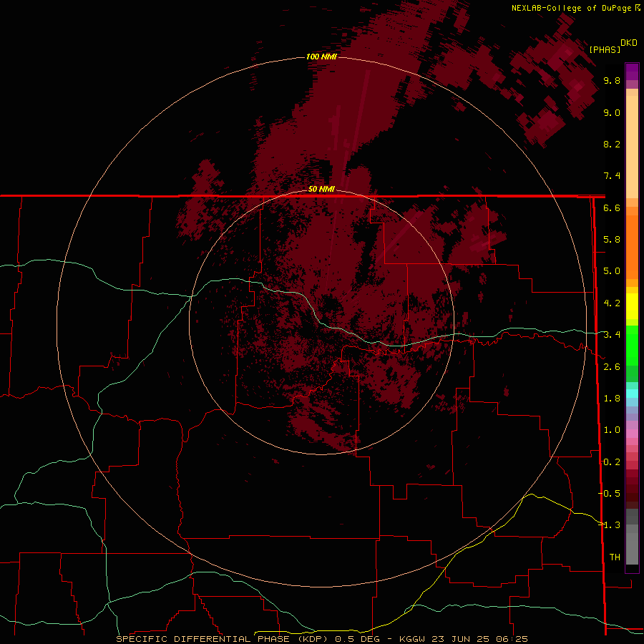The image size is (644, 644).
Task: Click the cyan band beside the 1.8 value
Action: [x=632, y=394]
